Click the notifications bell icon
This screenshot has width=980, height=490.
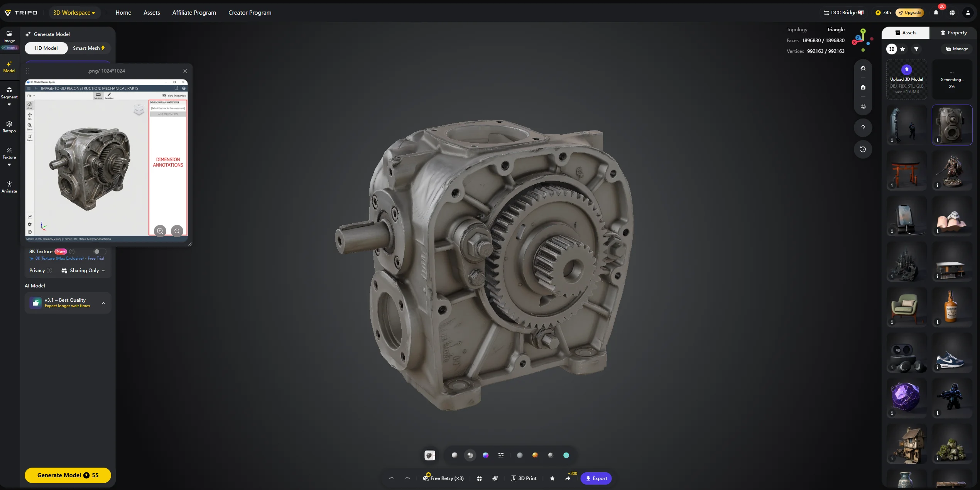pyautogui.click(x=936, y=13)
